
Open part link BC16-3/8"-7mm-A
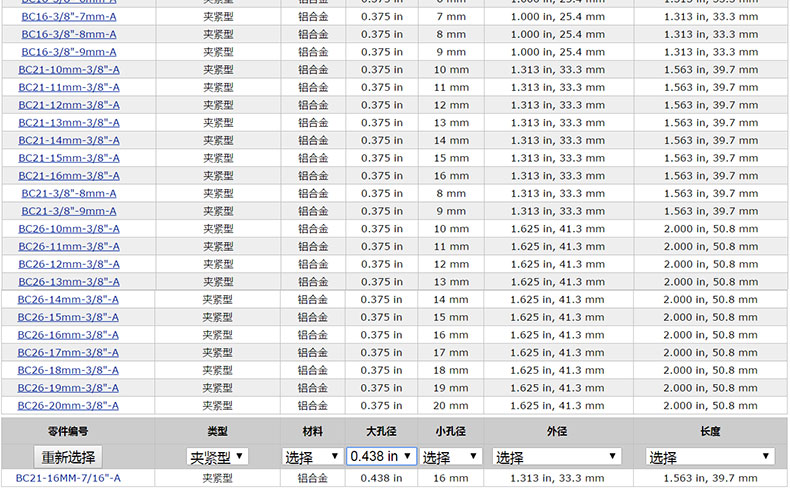[68, 17]
